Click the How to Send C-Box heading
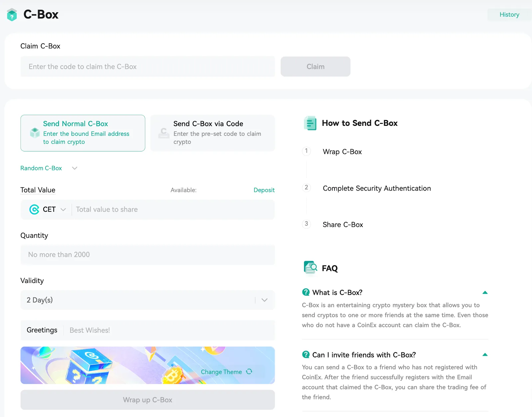The height and width of the screenshot is (417, 532). [x=360, y=123]
